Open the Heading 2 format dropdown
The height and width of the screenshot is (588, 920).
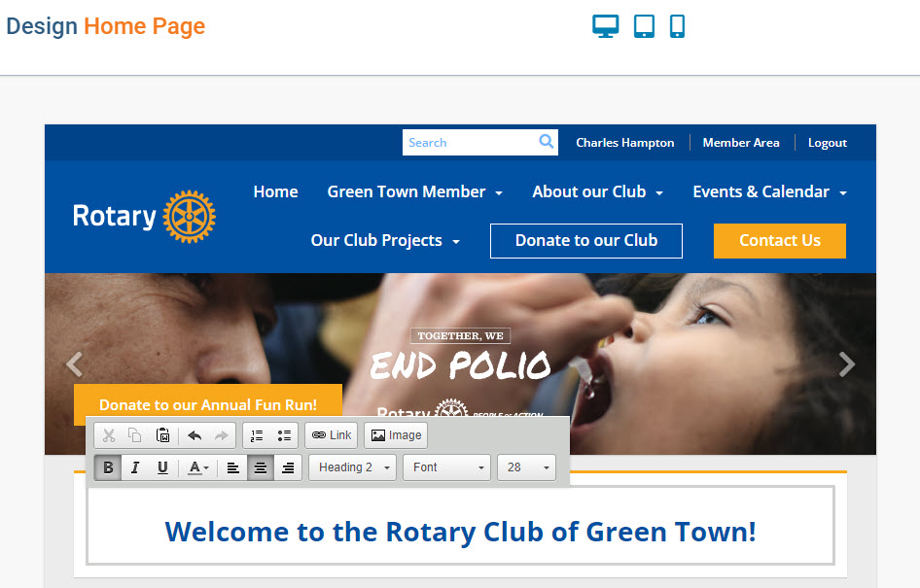click(x=353, y=467)
